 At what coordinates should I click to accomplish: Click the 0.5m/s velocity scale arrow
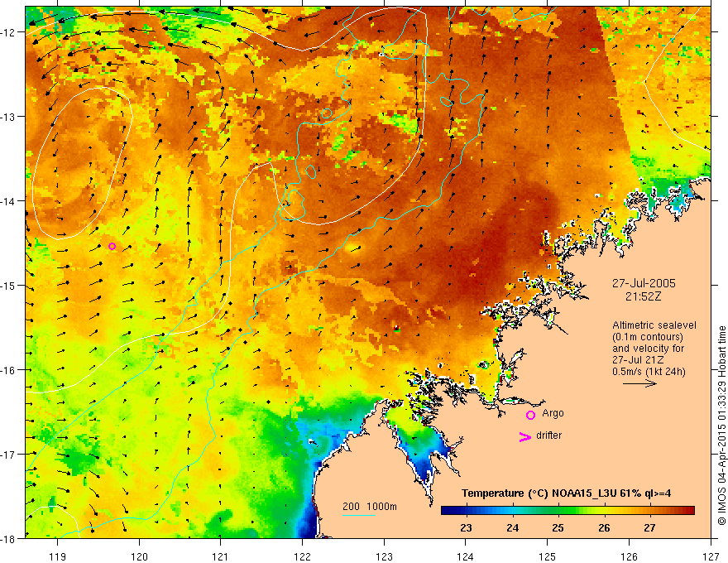[x=639, y=383]
